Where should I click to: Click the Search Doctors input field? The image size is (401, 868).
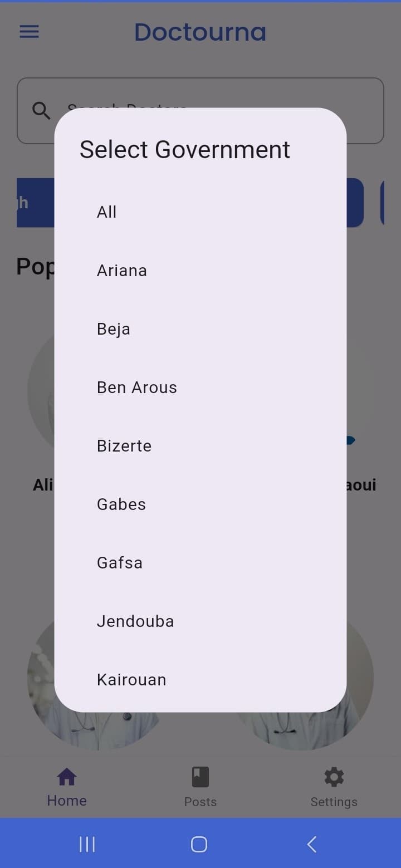[200, 111]
